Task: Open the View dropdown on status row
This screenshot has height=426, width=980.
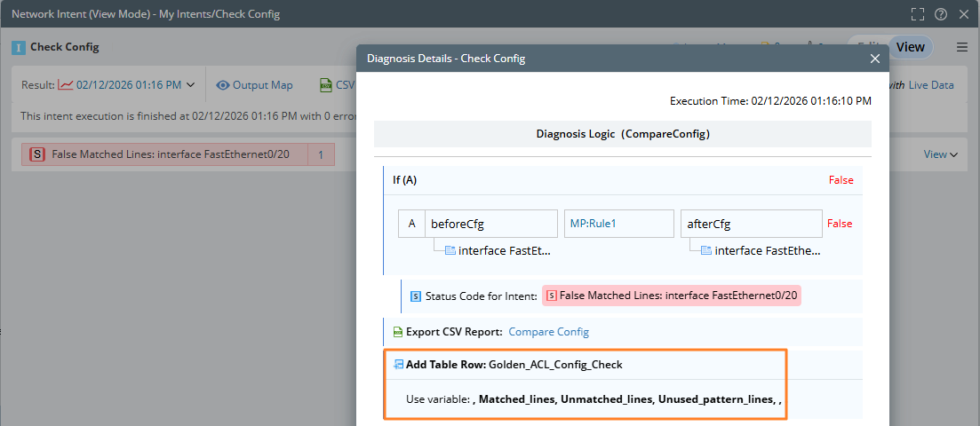Action: tap(941, 154)
